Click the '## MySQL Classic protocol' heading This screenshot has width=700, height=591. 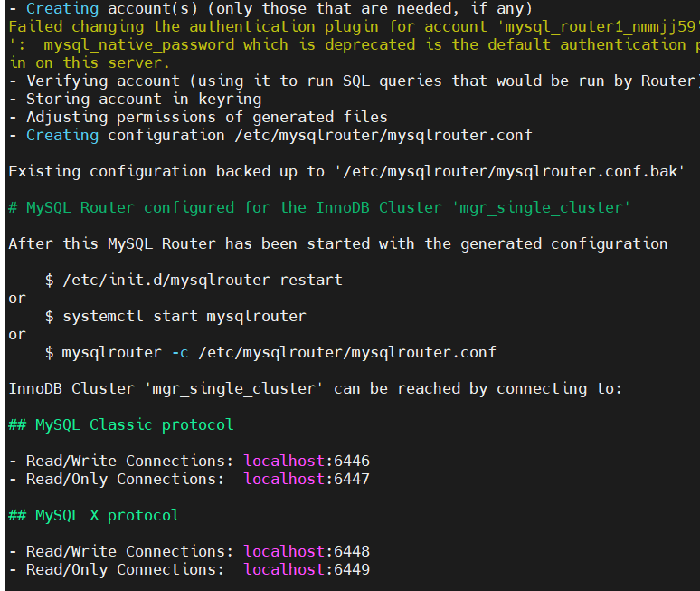[x=121, y=424]
